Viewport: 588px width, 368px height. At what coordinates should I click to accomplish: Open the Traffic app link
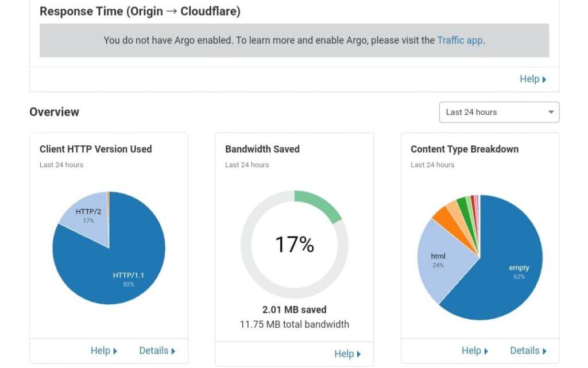(460, 40)
